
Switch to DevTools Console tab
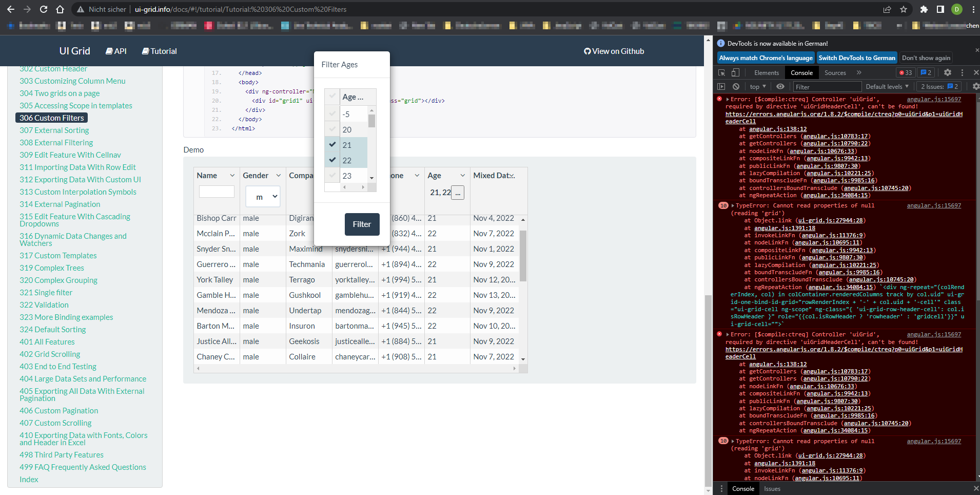pyautogui.click(x=801, y=73)
